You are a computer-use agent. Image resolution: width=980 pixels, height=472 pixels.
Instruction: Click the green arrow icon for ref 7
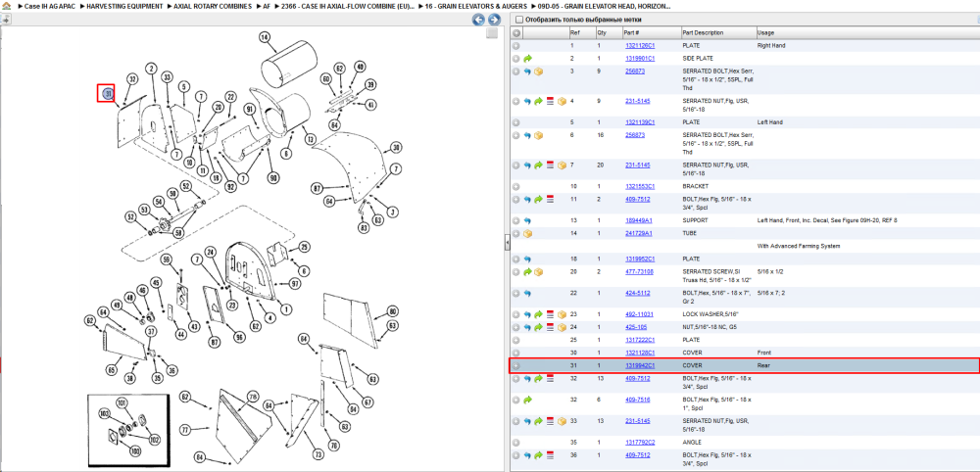point(538,165)
